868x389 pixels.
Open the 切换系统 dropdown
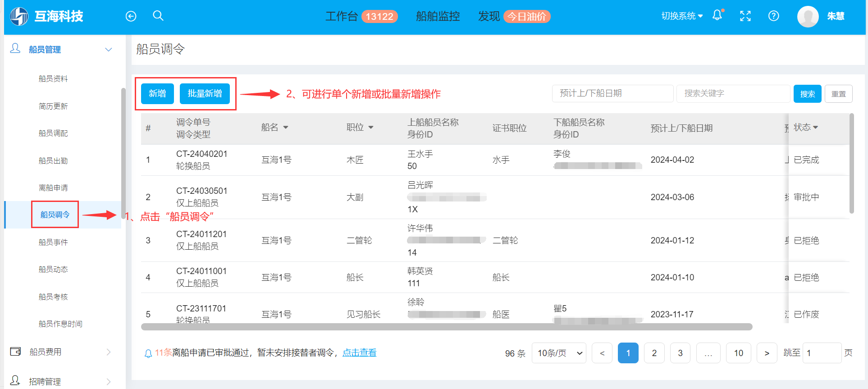pos(682,16)
